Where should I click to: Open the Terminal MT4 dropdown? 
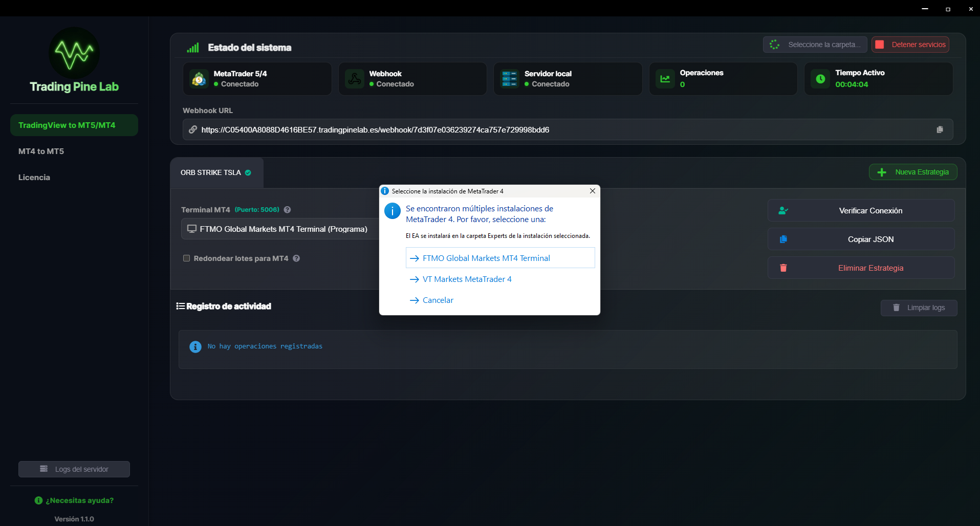(x=280, y=229)
